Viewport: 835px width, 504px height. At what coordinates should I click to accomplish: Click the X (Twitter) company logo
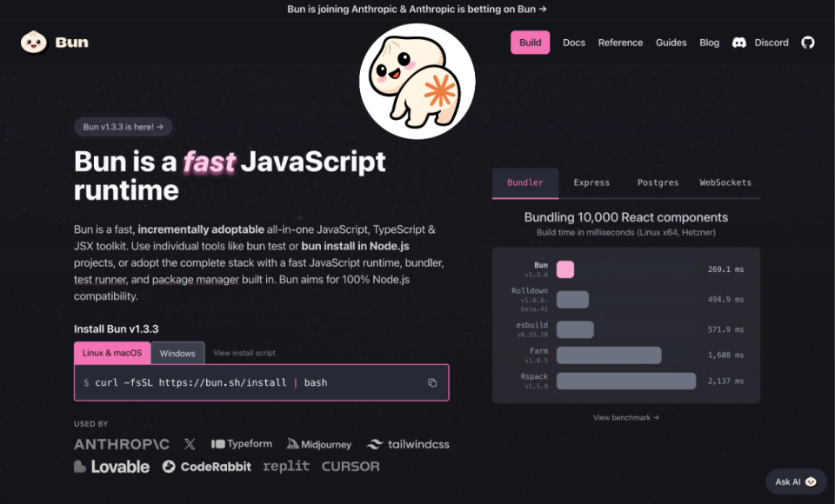(190, 444)
